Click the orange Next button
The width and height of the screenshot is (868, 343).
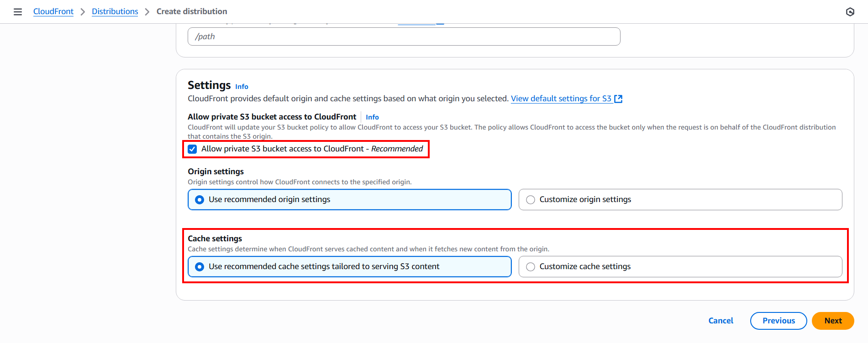832,321
